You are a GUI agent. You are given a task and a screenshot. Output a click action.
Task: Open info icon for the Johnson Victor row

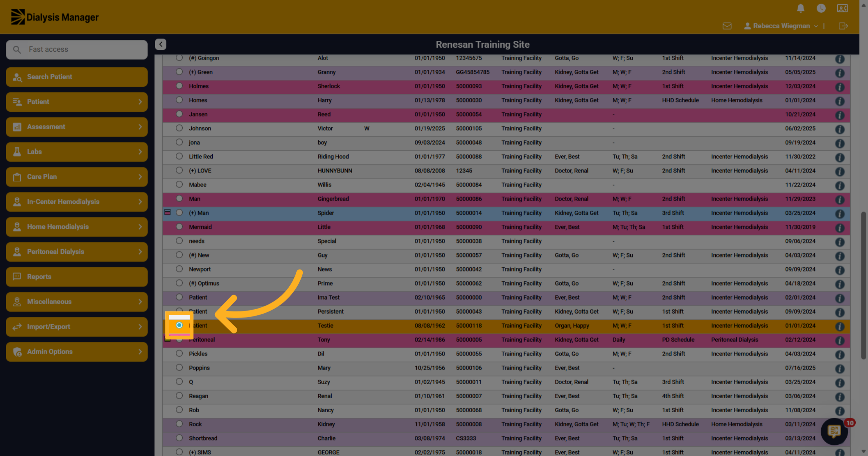[x=840, y=129]
